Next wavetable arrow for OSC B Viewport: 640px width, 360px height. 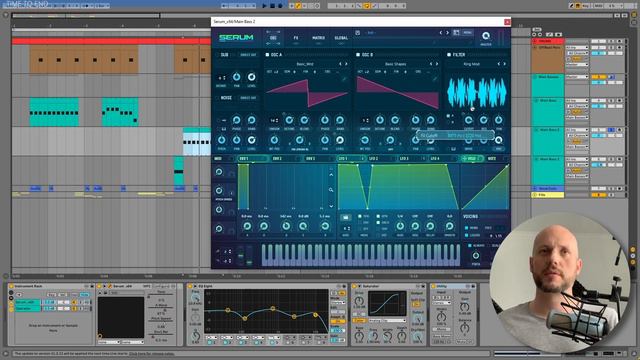coord(437,64)
